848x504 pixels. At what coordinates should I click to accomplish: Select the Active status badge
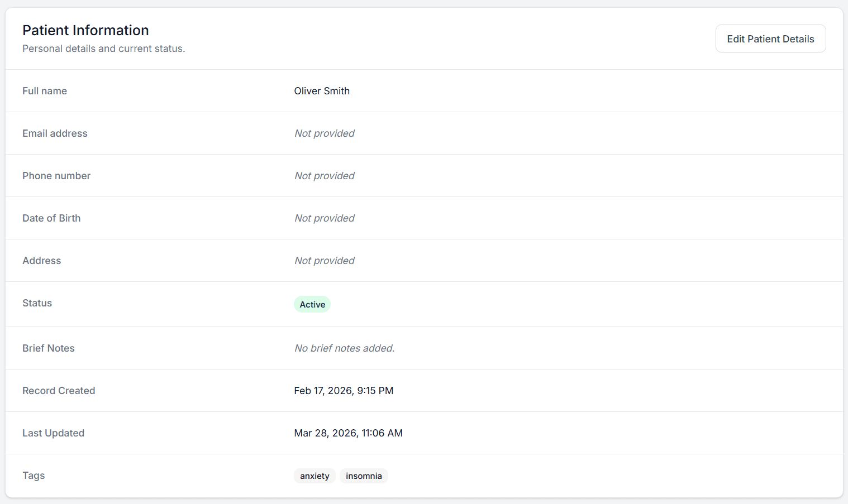[x=312, y=304]
